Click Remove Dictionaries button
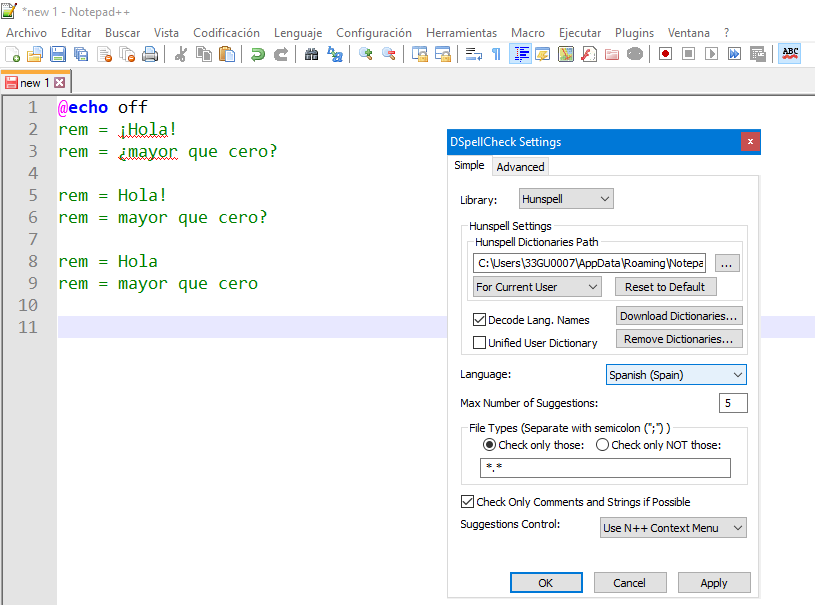The width and height of the screenshot is (815, 605). coord(679,339)
